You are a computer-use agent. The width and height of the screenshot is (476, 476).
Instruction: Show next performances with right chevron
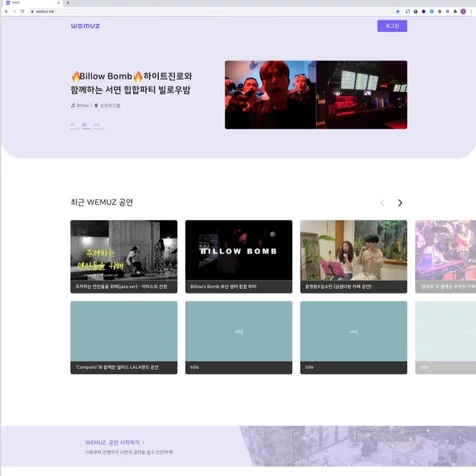point(400,203)
